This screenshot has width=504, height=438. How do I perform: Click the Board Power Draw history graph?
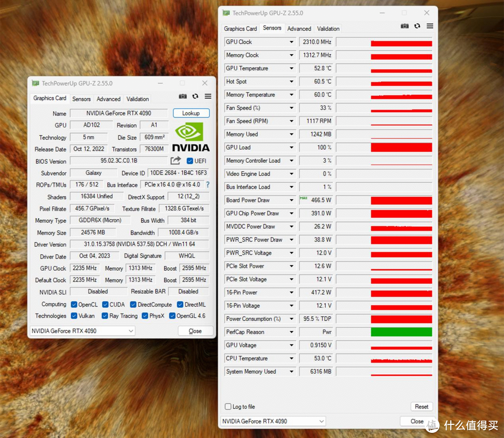point(384,200)
